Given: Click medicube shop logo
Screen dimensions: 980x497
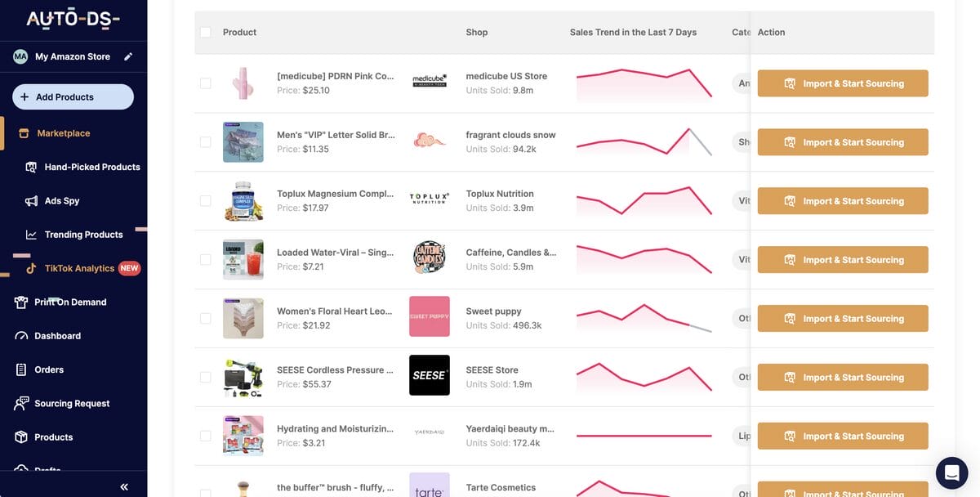Looking at the screenshot, I should tap(430, 80).
